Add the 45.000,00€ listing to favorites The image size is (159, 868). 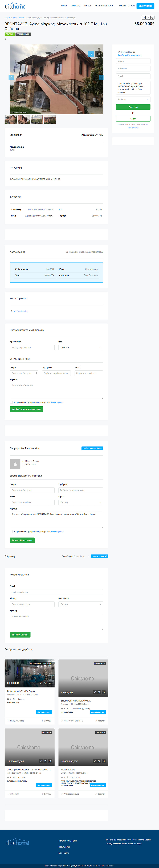coord(99,692)
